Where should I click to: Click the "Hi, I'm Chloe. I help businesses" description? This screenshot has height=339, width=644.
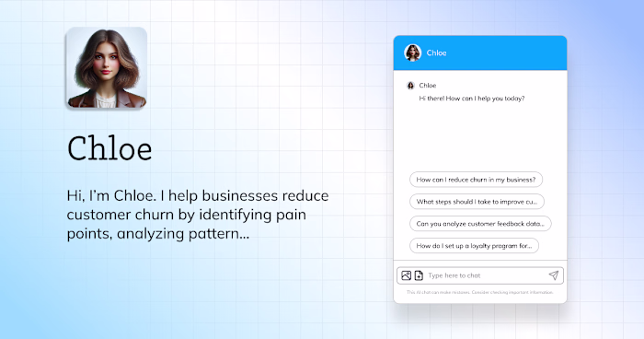tap(198, 215)
